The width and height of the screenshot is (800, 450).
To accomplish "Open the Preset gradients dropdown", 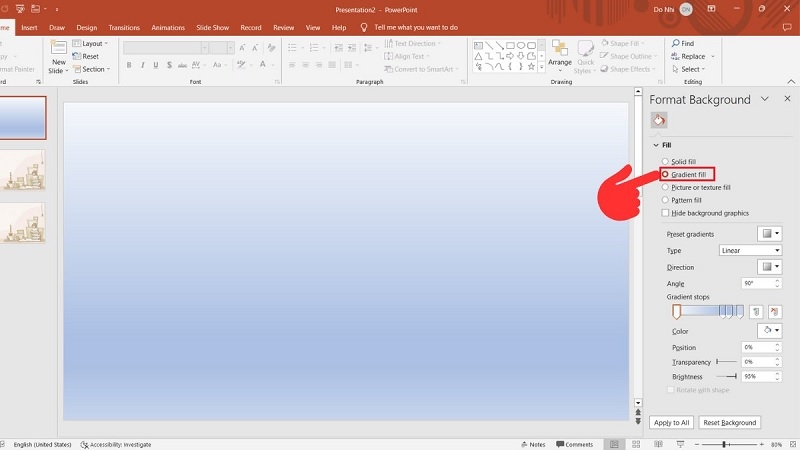I will click(769, 234).
